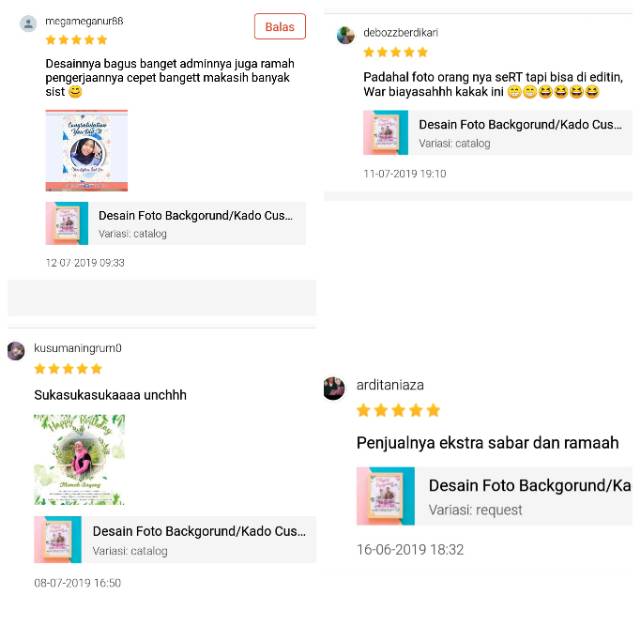Click the star rating under debozzberdikari
The width and height of the screenshot is (640, 640).
pos(396,52)
